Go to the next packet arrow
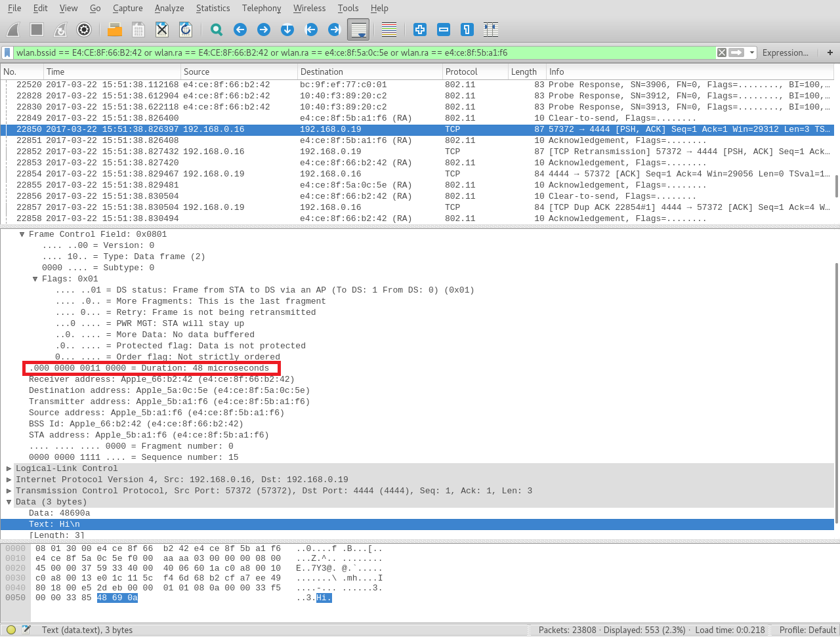The width and height of the screenshot is (840, 637). [x=264, y=30]
